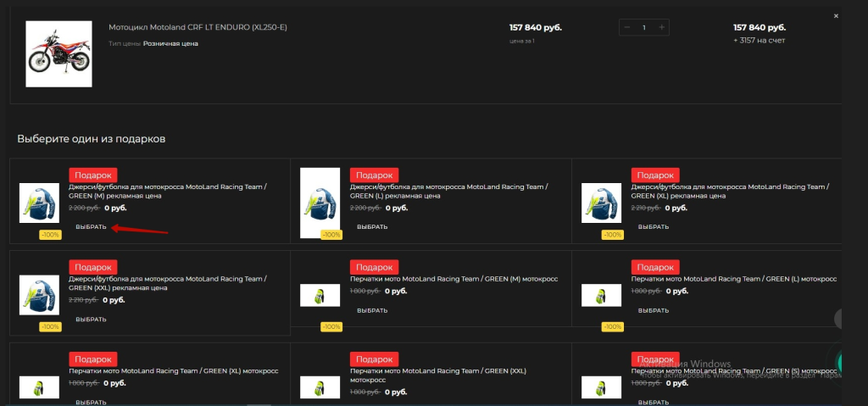Open the Мотоцикл Motoland CRF LT ENDURO title link
The height and width of the screenshot is (406, 868).
point(198,27)
